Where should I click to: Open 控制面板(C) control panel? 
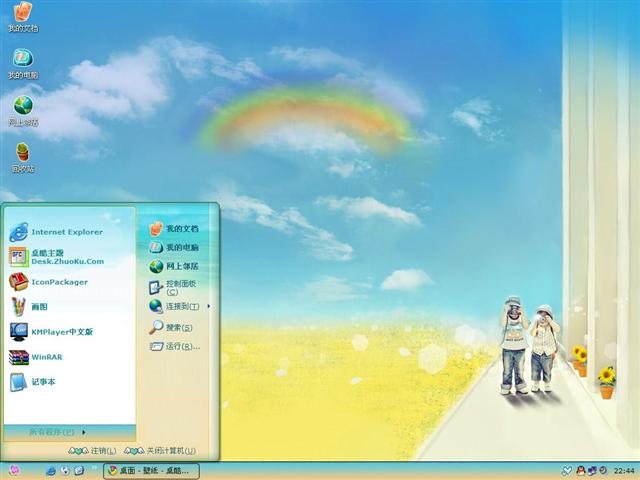coord(173,287)
